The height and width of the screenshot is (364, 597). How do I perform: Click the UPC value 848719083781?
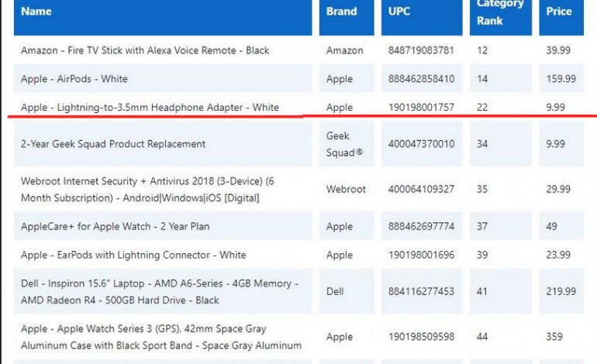click(x=422, y=50)
